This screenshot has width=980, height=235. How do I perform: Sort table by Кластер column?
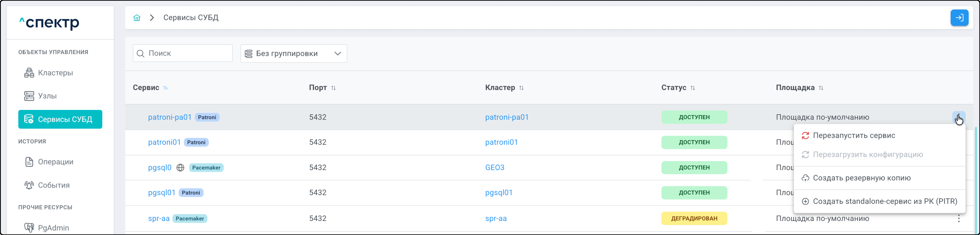click(x=521, y=88)
